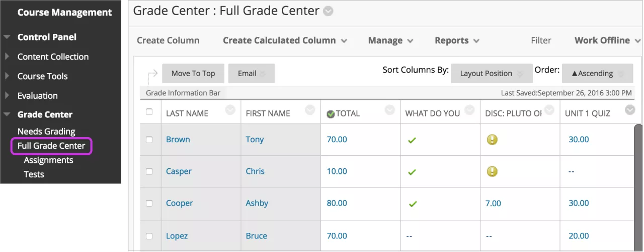644x252 pixels.
Task: Click Tony Brown's needs grading icon
Action: click(x=492, y=140)
